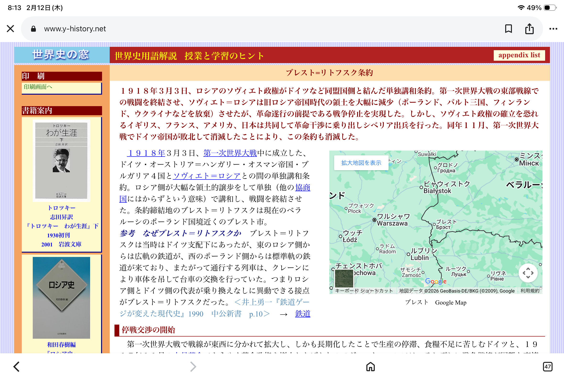Tap the forward chevron in bottom bar
The image size is (564, 392).
pos(193,366)
